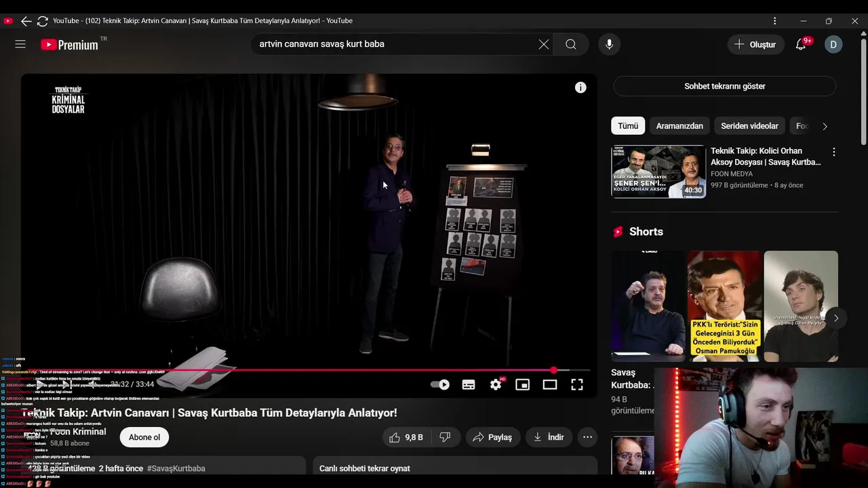Subscribe with Abone ol button

[144, 437]
